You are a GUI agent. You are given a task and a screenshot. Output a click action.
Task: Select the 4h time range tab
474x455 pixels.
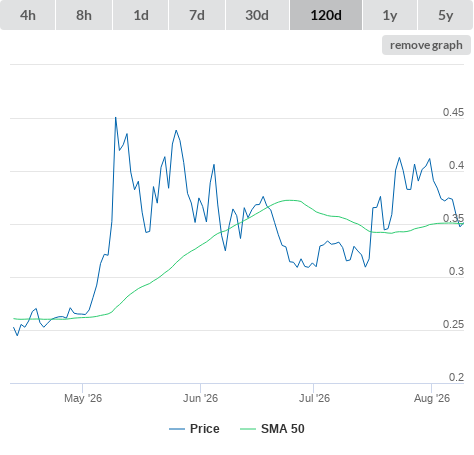coord(28,15)
